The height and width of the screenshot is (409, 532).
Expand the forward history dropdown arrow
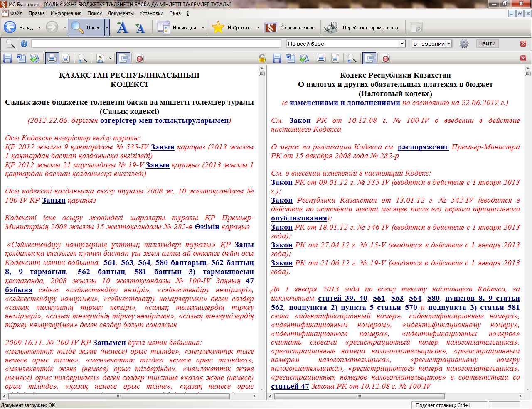point(65,28)
